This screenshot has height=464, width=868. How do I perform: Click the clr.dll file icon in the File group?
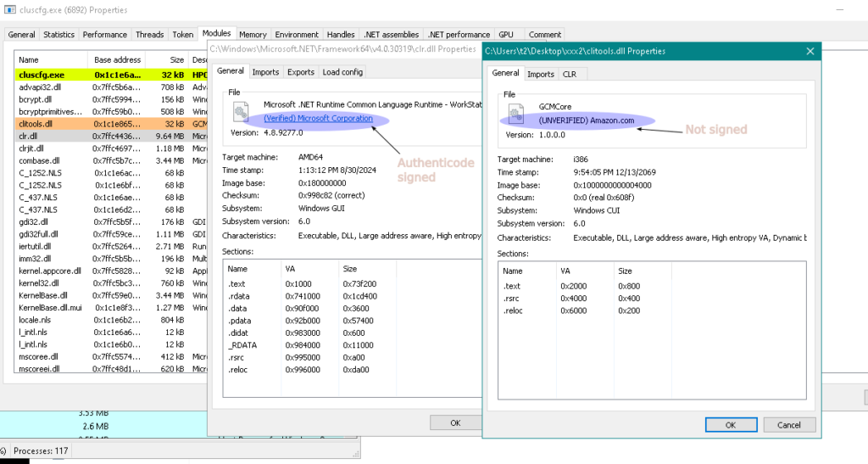tap(241, 113)
